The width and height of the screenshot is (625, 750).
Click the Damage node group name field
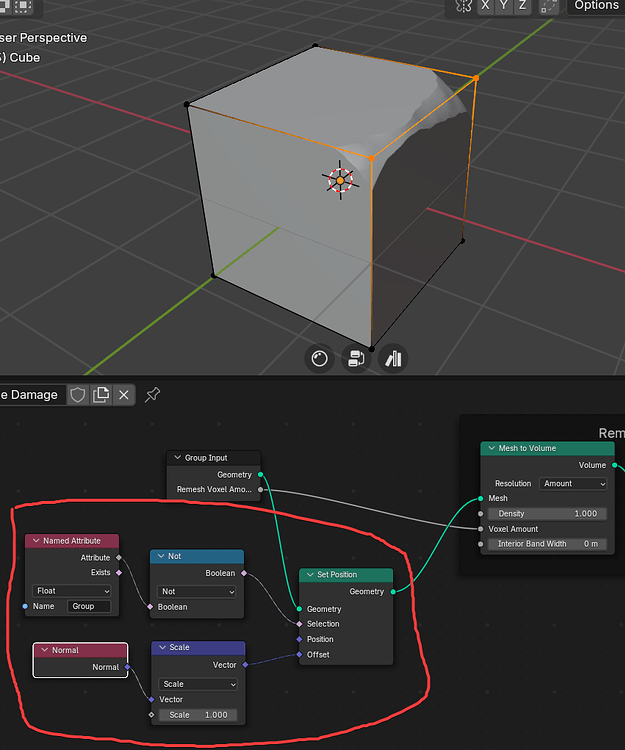[32, 395]
